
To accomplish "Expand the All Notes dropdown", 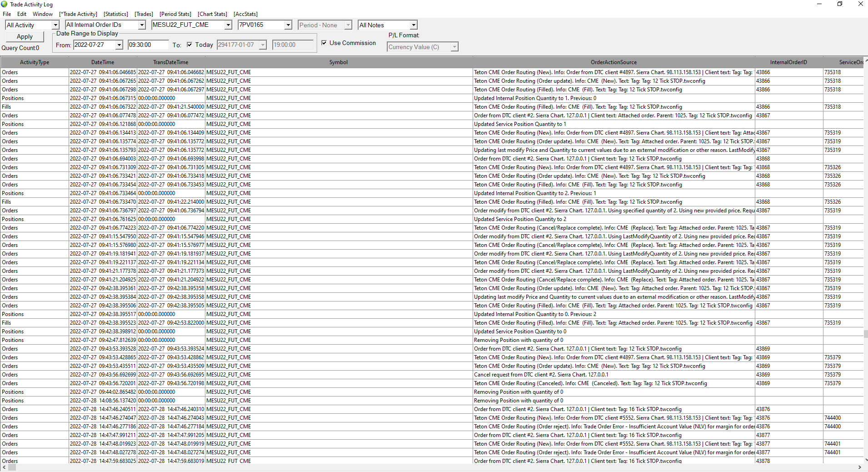I will pos(414,25).
